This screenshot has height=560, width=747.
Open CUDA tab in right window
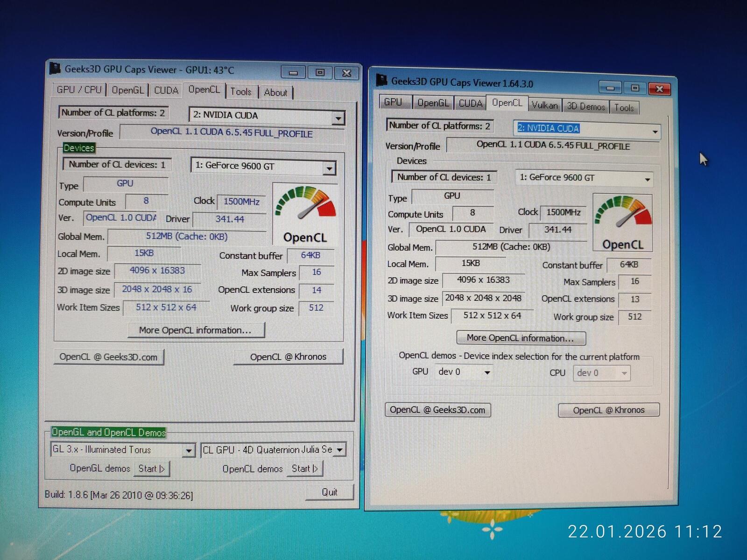tap(470, 104)
